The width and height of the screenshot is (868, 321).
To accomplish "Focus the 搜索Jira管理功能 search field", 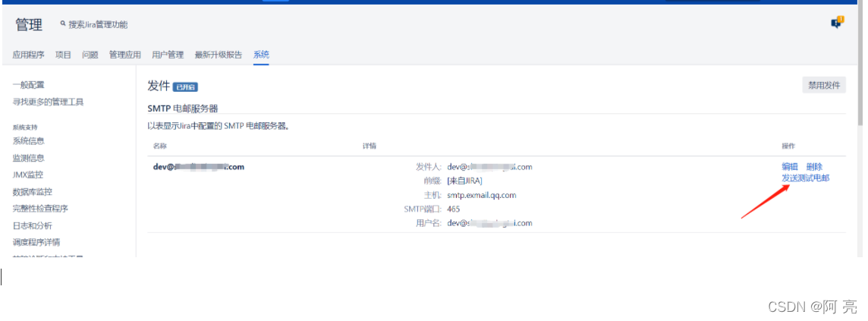I will (97, 24).
